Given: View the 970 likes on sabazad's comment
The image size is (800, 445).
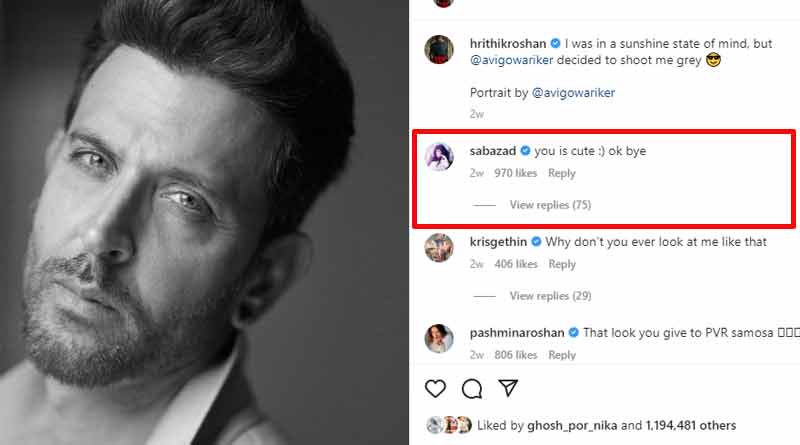Looking at the screenshot, I should (515, 173).
